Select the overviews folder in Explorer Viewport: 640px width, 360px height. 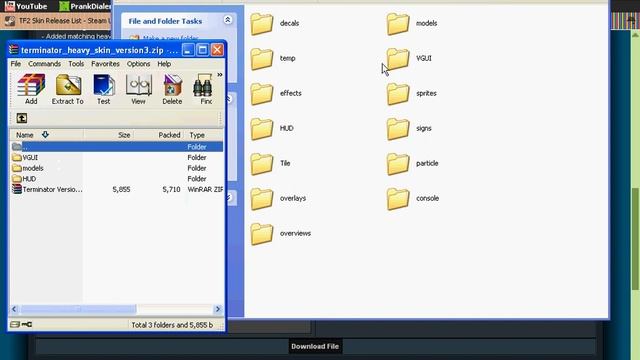tap(281, 234)
